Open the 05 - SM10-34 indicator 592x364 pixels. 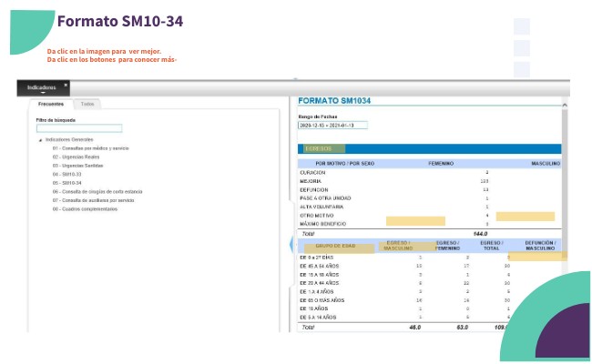click(x=66, y=183)
